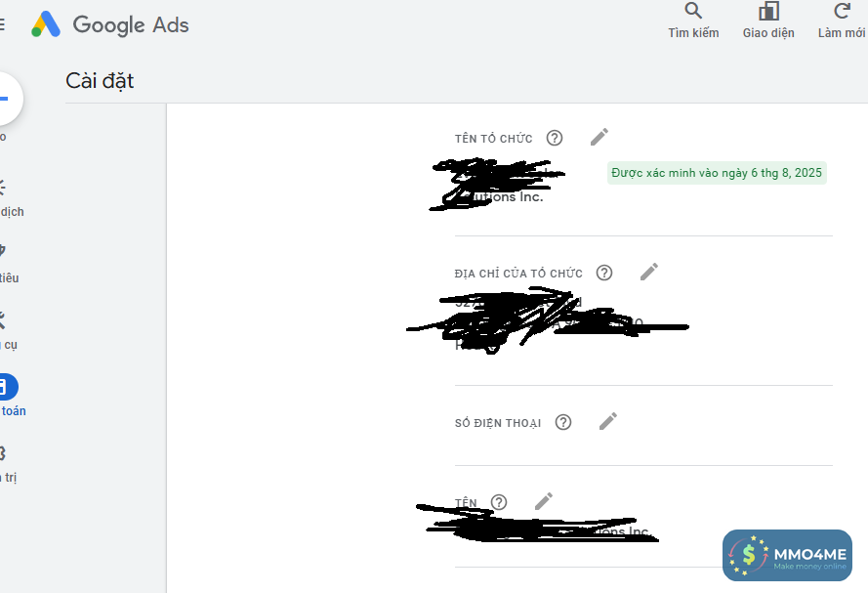This screenshot has height=593, width=868.
Task: Open help for Số điện thoại
Action: 563,422
